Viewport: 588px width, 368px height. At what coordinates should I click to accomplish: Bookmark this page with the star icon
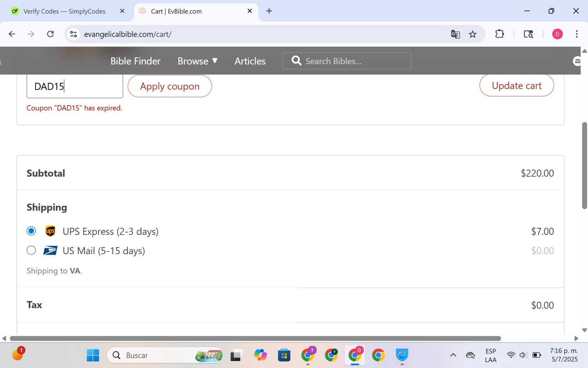(x=473, y=34)
